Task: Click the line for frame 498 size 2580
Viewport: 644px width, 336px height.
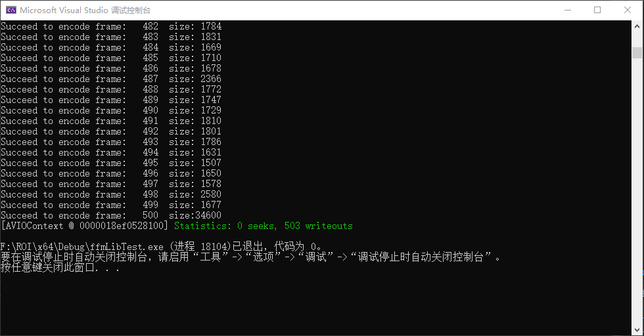Action: 111,194
